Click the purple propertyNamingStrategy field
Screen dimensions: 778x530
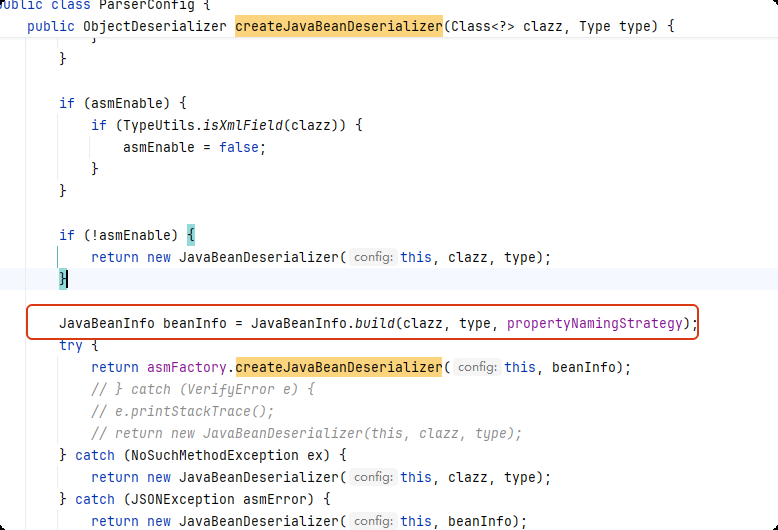tap(594, 324)
